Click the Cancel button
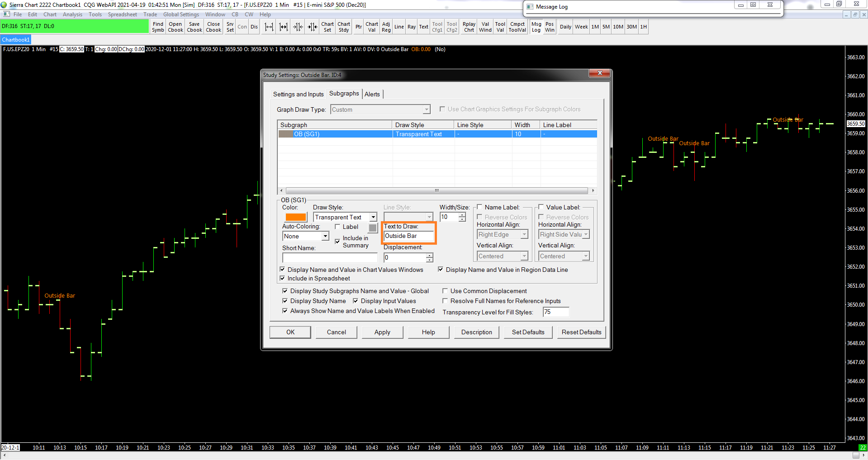The width and height of the screenshot is (868, 460). [337, 332]
